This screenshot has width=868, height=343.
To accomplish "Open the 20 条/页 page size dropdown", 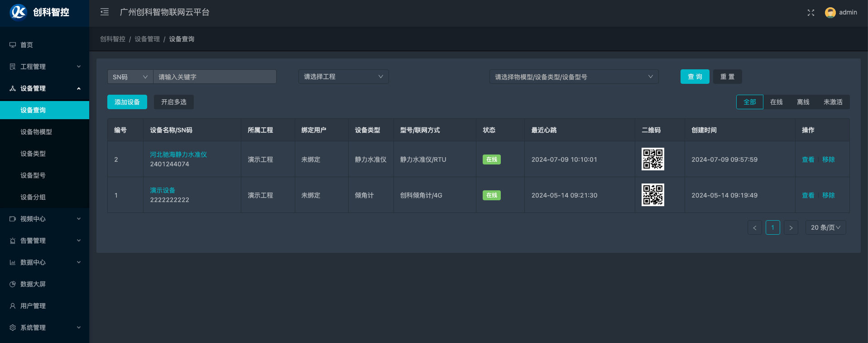I will coord(825,227).
